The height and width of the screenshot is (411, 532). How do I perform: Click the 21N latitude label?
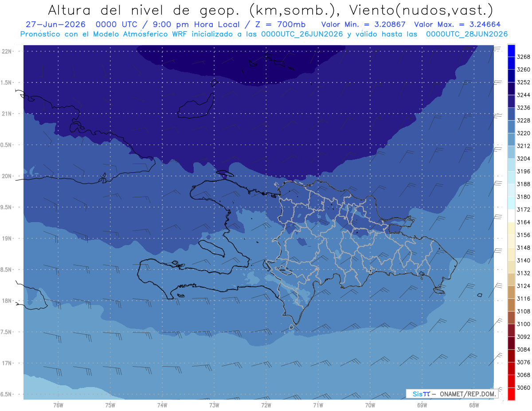(7, 114)
